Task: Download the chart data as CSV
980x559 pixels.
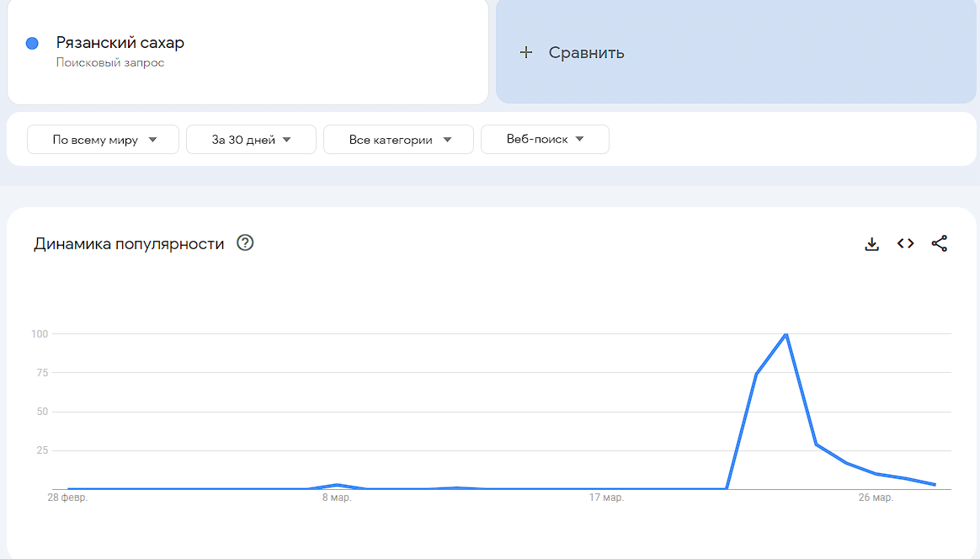Action: click(x=872, y=244)
